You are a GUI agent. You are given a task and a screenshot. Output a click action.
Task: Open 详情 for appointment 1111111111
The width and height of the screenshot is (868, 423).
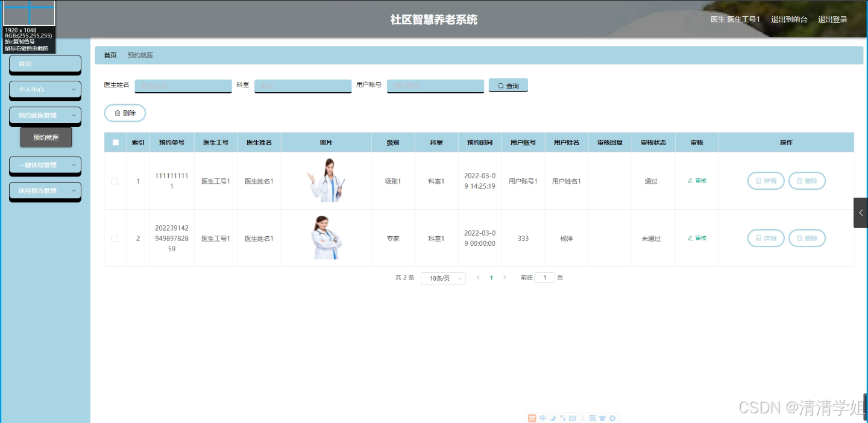766,181
